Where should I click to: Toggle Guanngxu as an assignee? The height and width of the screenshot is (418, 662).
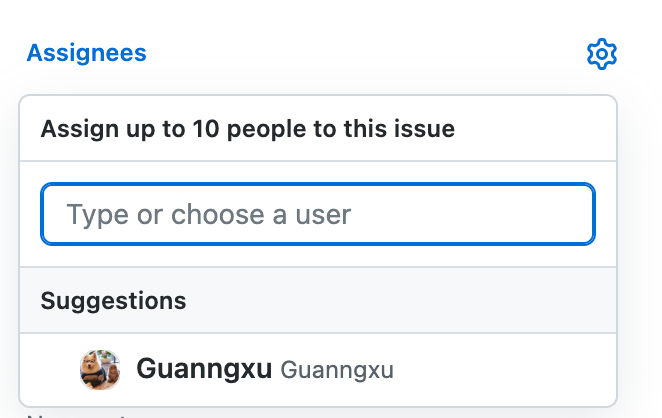click(x=318, y=370)
